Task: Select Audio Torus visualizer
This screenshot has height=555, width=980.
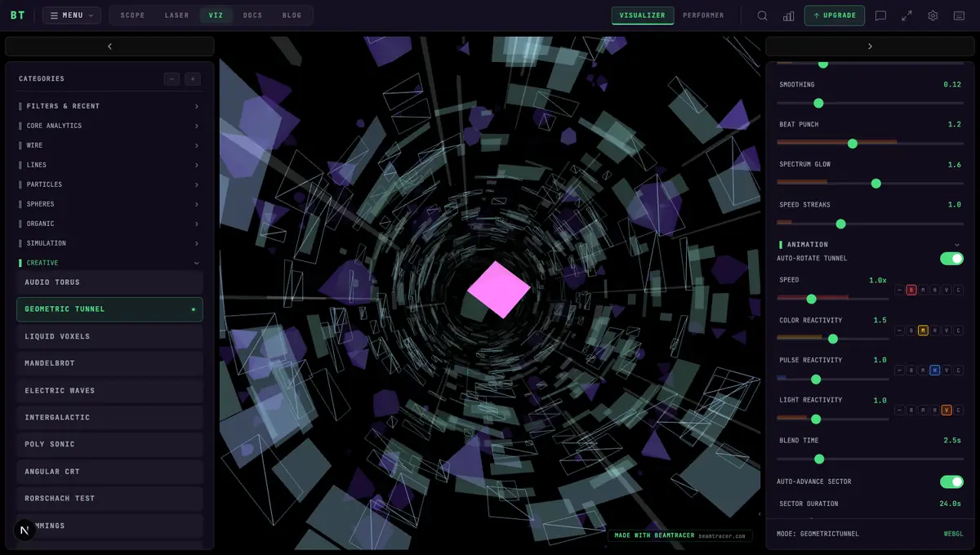Action: [109, 282]
